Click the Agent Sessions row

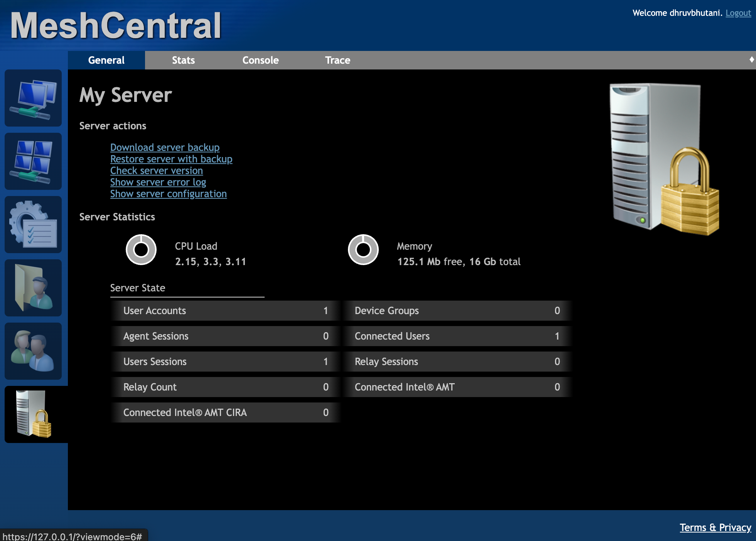pos(226,336)
